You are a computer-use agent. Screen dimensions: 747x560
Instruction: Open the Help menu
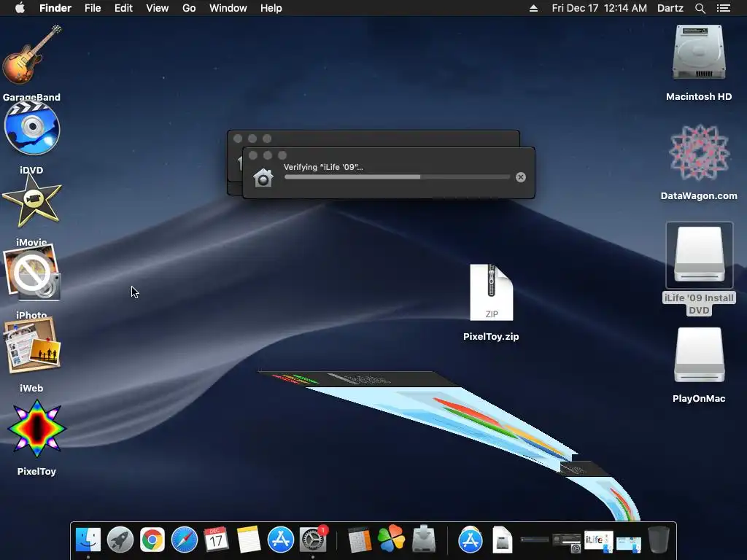271,8
